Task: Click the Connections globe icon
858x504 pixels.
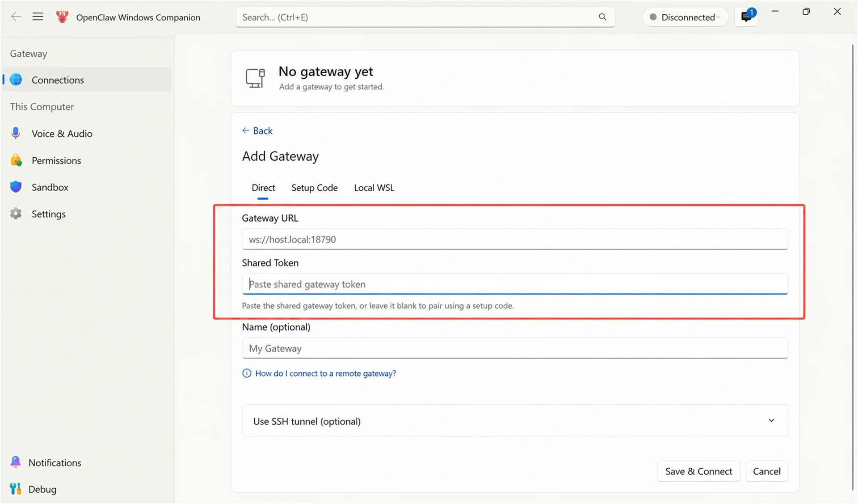Action: click(x=16, y=80)
